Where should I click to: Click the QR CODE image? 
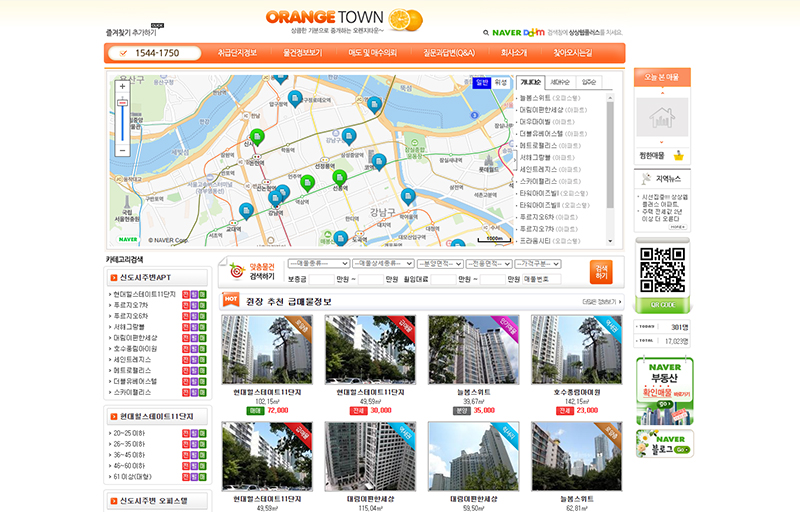pos(662,270)
